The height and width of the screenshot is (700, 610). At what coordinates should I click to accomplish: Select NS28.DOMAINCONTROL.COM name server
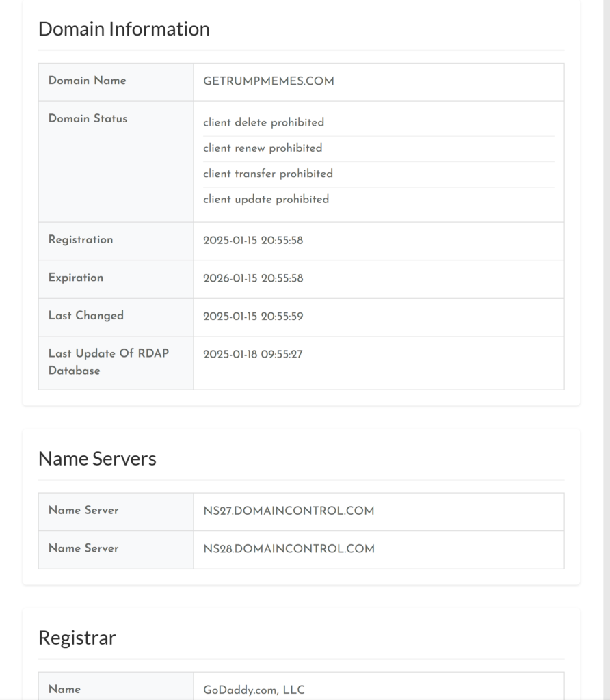tap(289, 549)
